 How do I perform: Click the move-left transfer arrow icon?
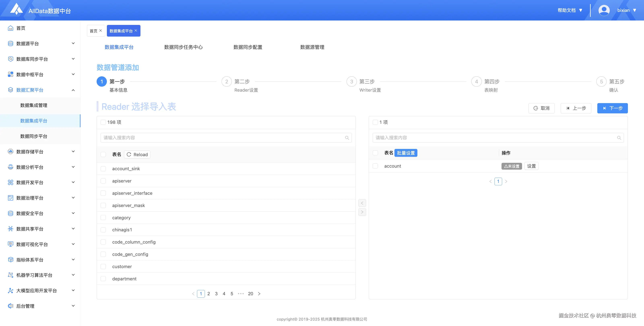click(x=362, y=203)
